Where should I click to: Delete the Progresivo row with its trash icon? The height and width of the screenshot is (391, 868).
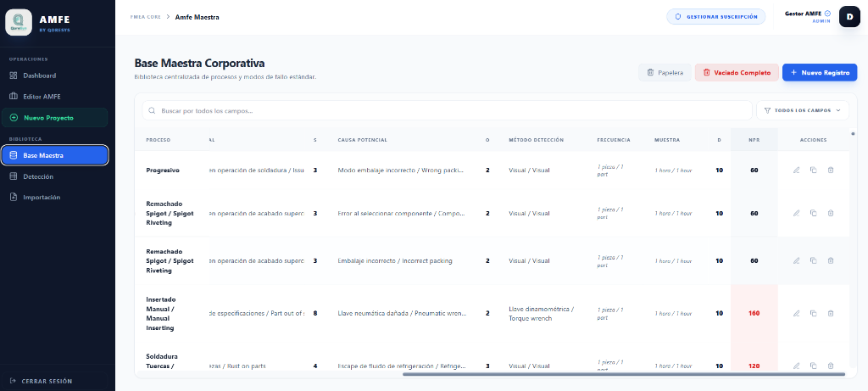tap(830, 170)
